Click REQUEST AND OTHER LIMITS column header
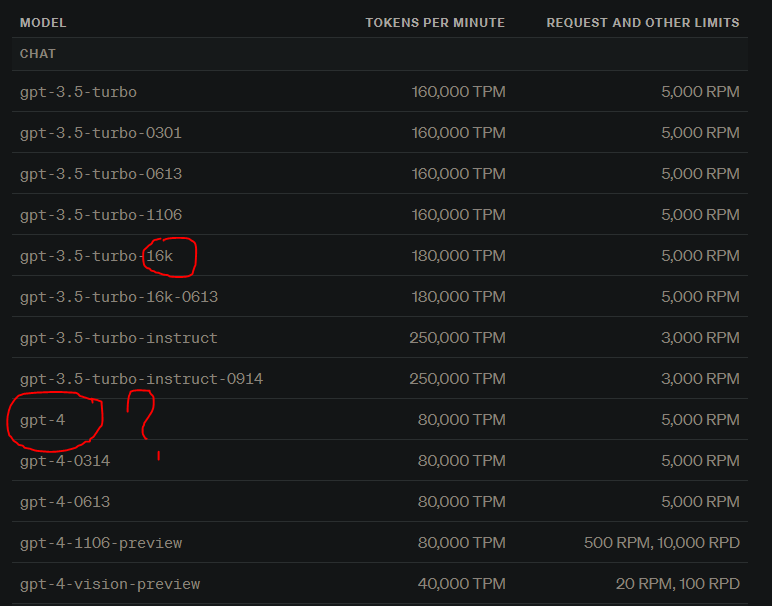The image size is (772, 606). (643, 23)
